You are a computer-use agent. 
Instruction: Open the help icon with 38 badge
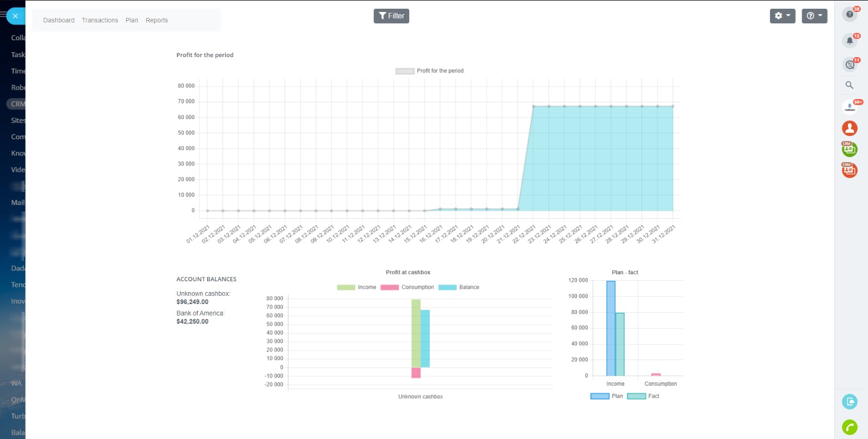[x=849, y=14]
